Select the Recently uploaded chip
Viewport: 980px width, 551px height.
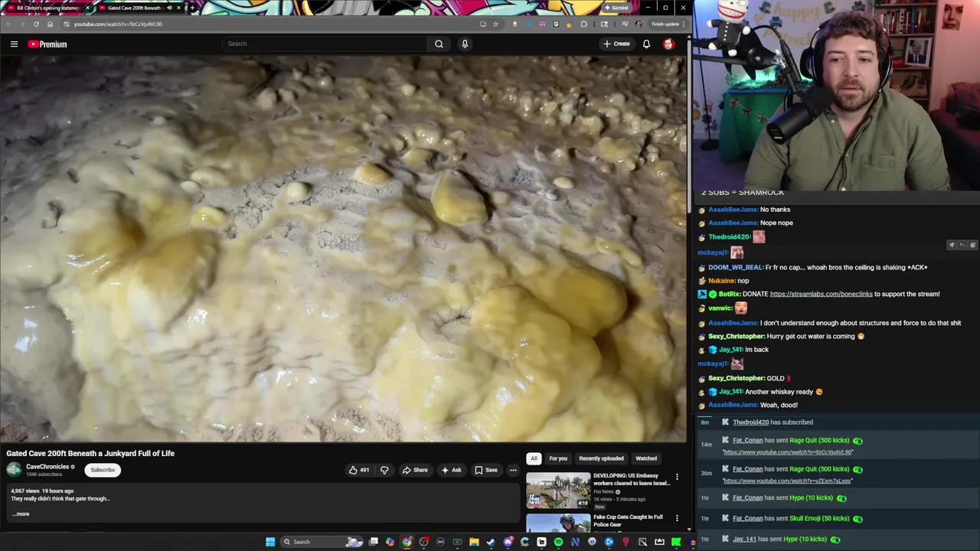(x=601, y=458)
